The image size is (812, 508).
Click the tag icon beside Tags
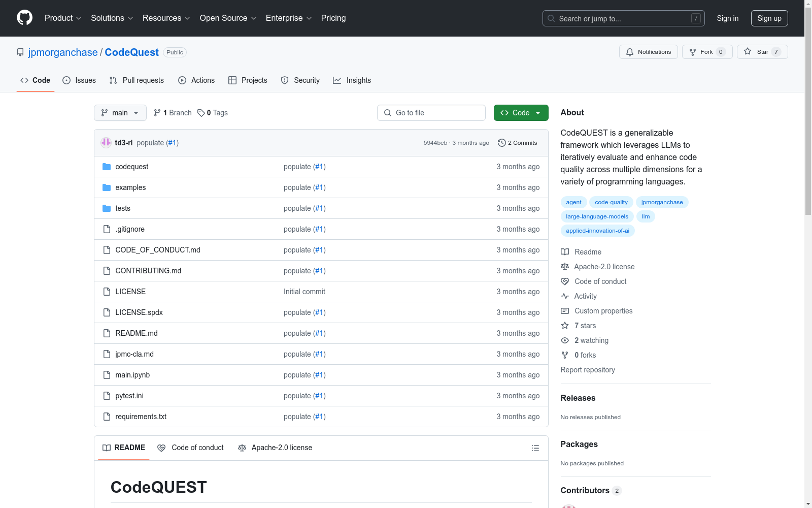[201, 113]
